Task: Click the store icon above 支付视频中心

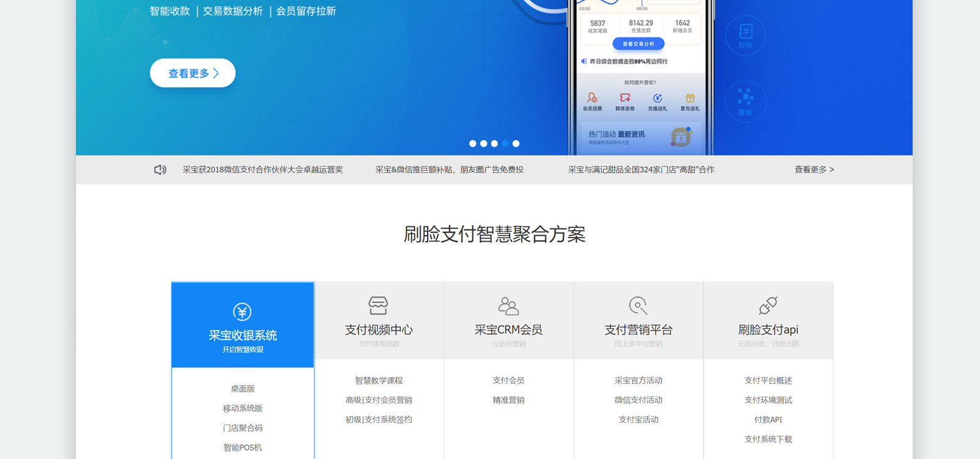Action: pos(378,305)
